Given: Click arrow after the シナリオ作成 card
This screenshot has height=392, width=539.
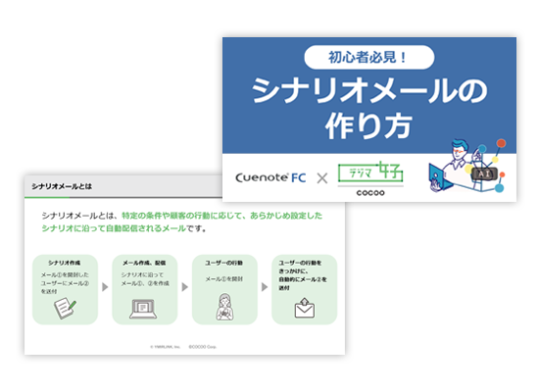Looking at the screenshot, I should pyautogui.click(x=105, y=287).
